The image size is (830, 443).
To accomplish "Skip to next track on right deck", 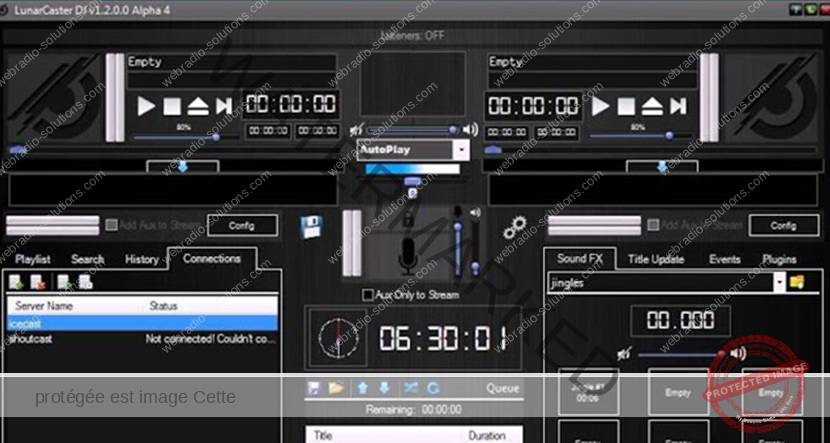I will pyautogui.click(x=678, y=106).
